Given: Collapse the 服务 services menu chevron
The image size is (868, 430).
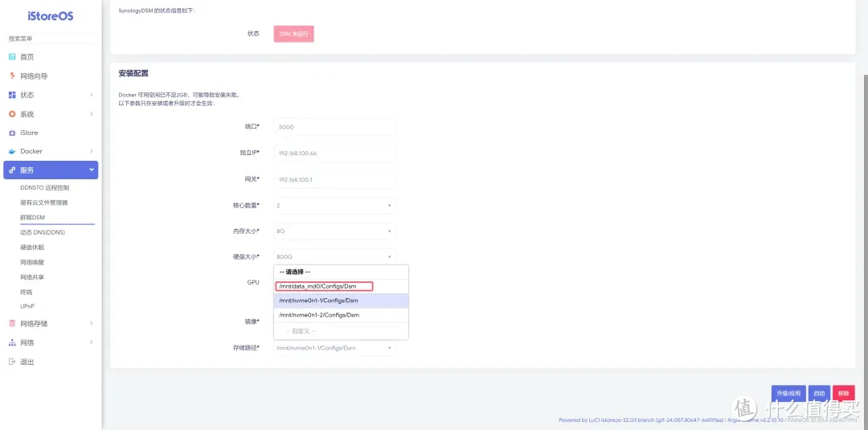Looking at the screenshot, I should (x=92, y=170).
